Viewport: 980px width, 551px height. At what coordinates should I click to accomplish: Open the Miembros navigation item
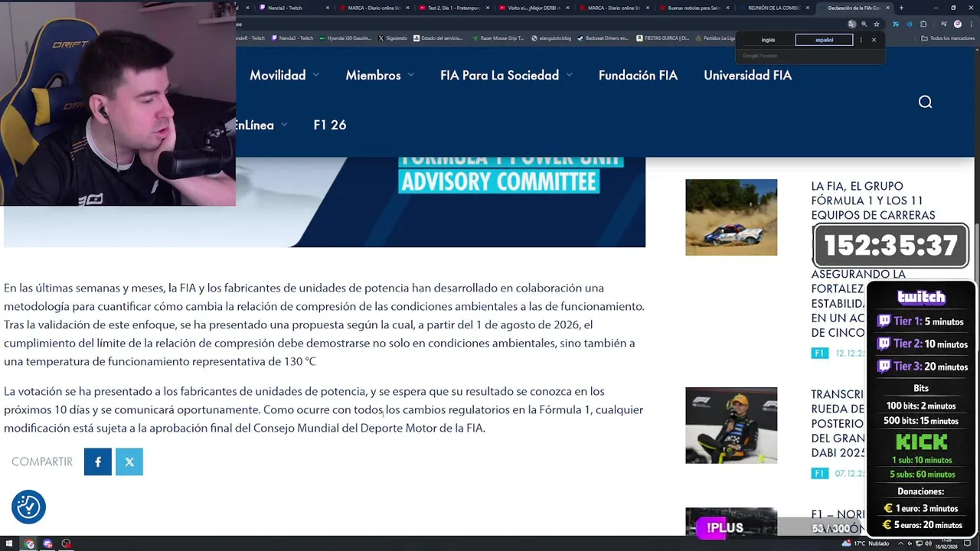coord(373,75)
